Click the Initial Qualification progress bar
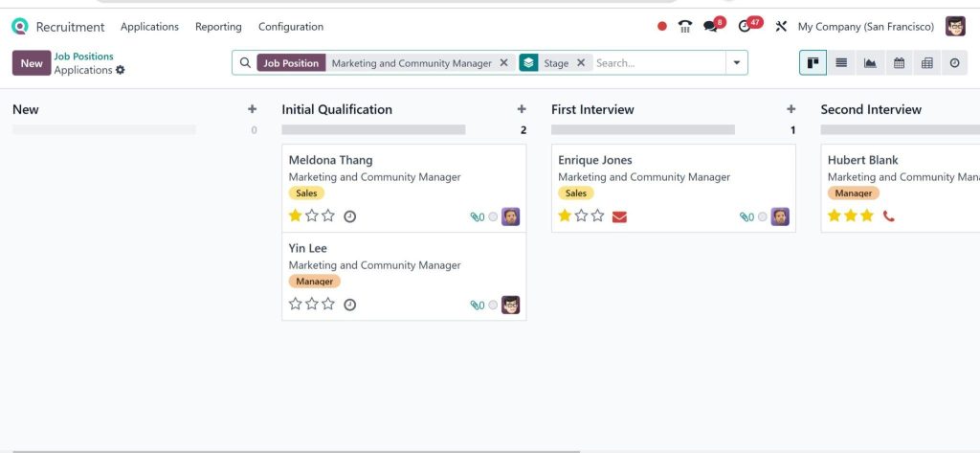The width and height of the screenshot is (980, 453). coord(373,129)
